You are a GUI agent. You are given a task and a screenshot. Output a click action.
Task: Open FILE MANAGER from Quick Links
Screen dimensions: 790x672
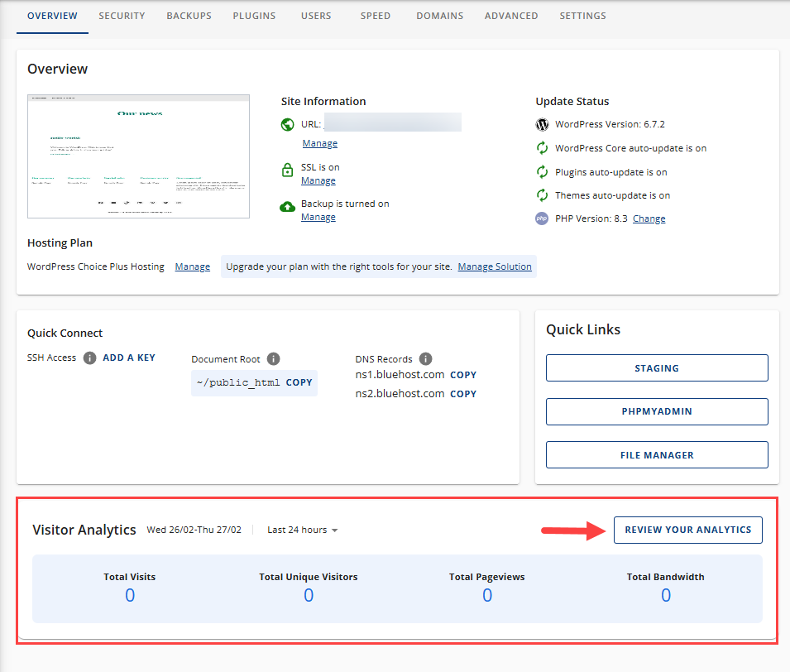coord(657,454)
